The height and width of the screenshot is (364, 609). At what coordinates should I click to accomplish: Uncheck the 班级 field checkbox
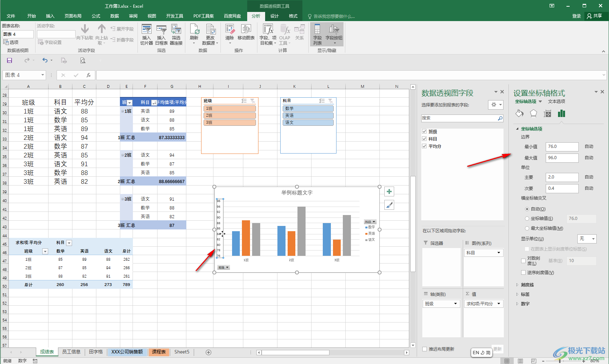tap(424, 131)
